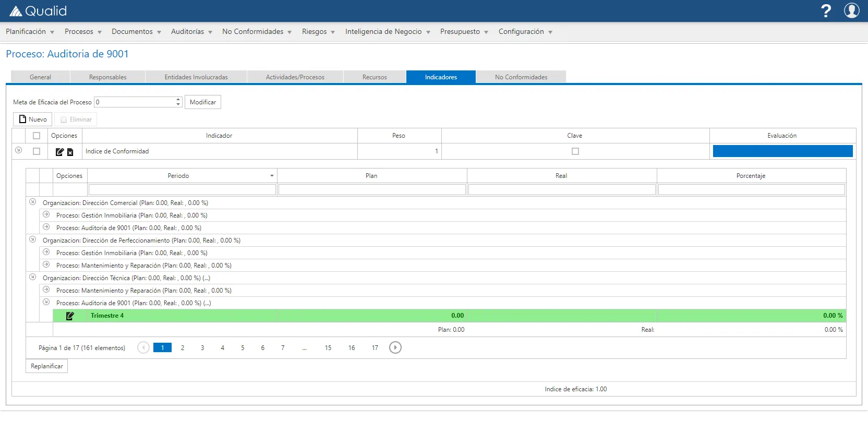Image resolution: width=868 pixels, height=433 pixels.
Task: Switch to the General tab
Action: click(x=40, y=77)
